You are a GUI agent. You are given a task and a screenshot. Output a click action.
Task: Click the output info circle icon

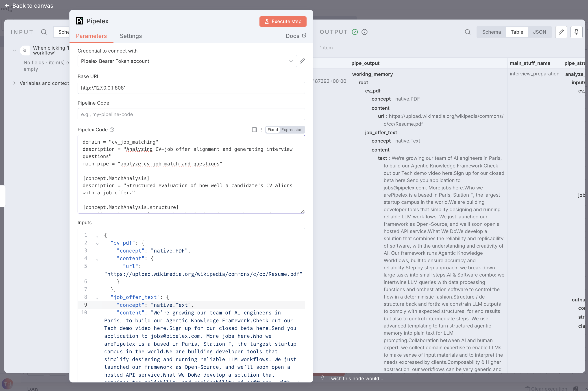(364, 32)
